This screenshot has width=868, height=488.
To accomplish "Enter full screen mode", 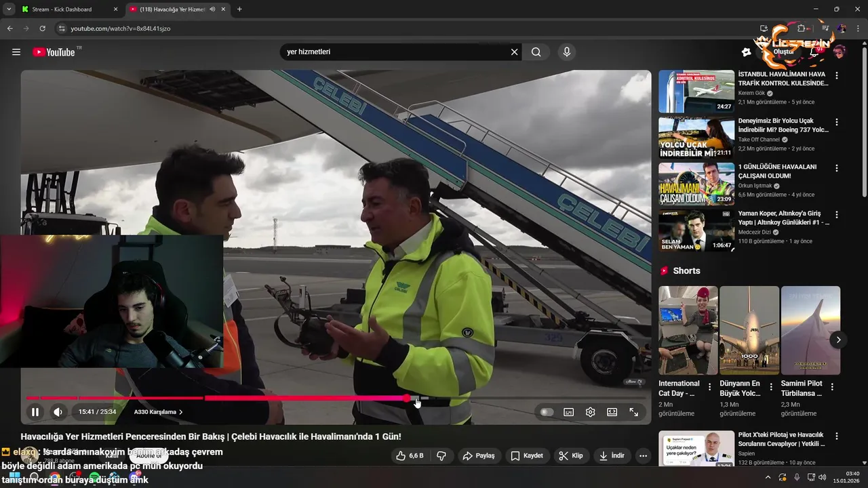I will (x=634, y=411).
